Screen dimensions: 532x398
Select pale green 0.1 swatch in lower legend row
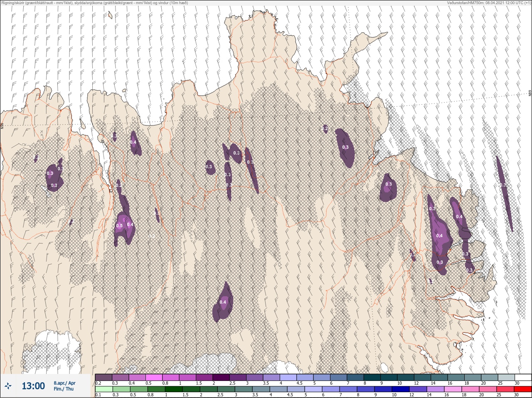tap(104, 389)
